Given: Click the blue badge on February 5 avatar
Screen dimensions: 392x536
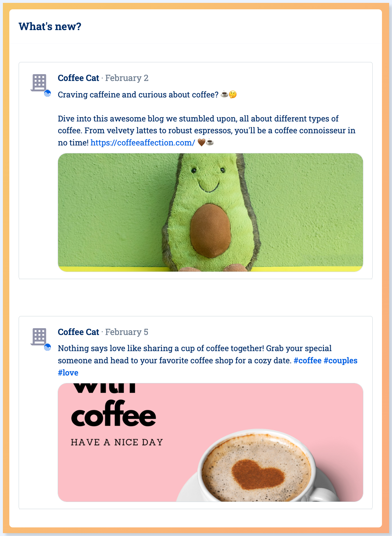Looking at the screenshot, I should point(47,348).
